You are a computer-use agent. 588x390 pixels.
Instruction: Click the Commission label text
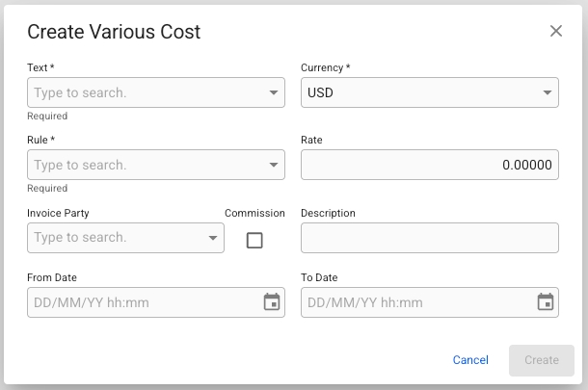[x=254, y=213]
